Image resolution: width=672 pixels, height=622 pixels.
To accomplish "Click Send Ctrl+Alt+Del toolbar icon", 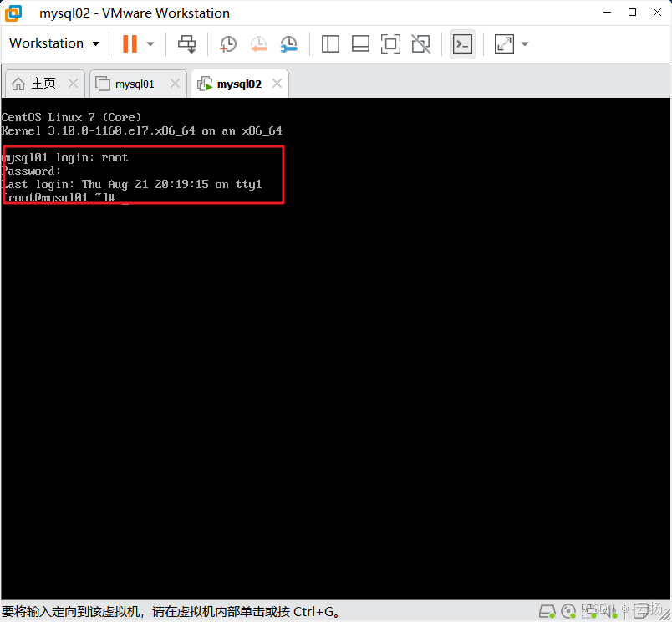I will coord(187,43).
